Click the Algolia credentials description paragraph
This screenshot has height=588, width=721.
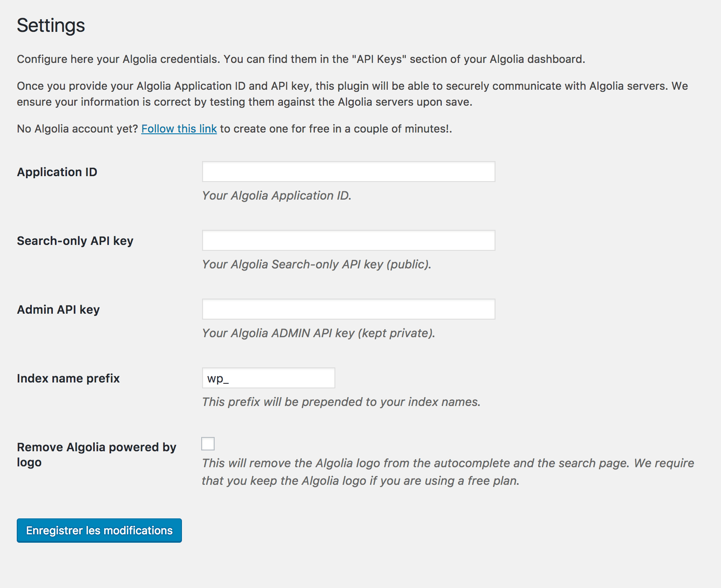click(300, 59)
